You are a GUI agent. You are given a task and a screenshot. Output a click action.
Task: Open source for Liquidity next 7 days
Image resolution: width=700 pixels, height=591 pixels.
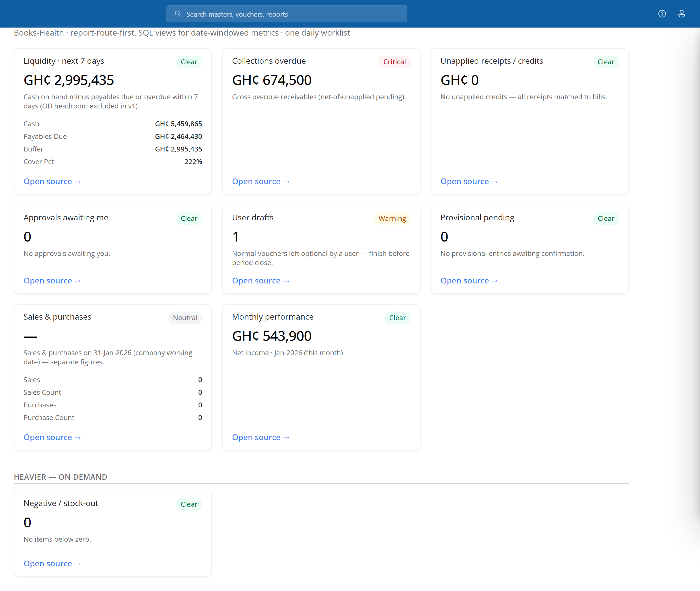coord(52,181)
